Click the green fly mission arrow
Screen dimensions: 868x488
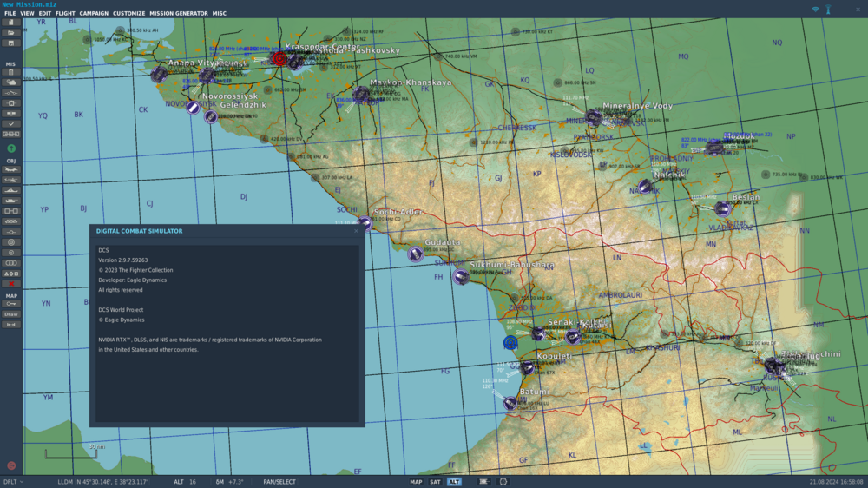11,148
